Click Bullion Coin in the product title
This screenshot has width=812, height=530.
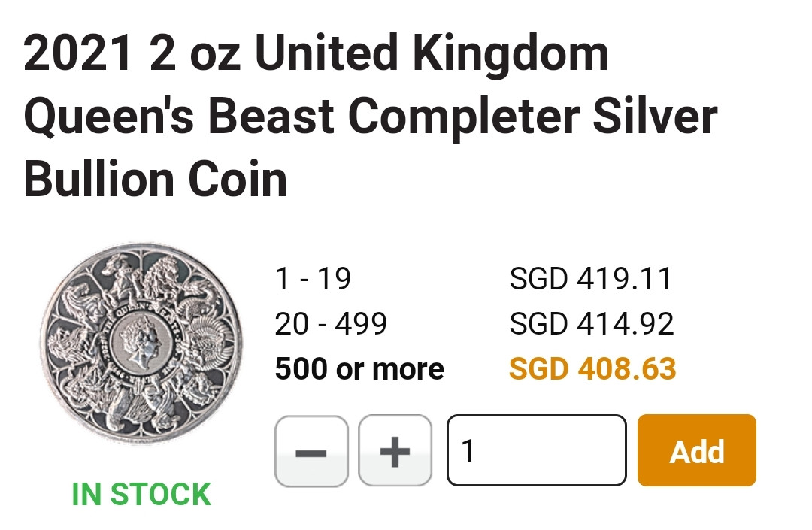[155, 180]
